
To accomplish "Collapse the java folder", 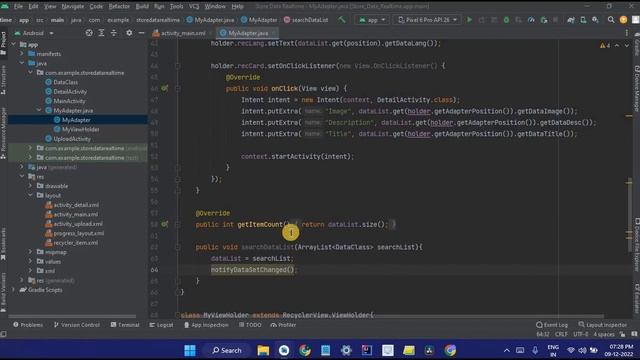I will click(x=22, y=63).
